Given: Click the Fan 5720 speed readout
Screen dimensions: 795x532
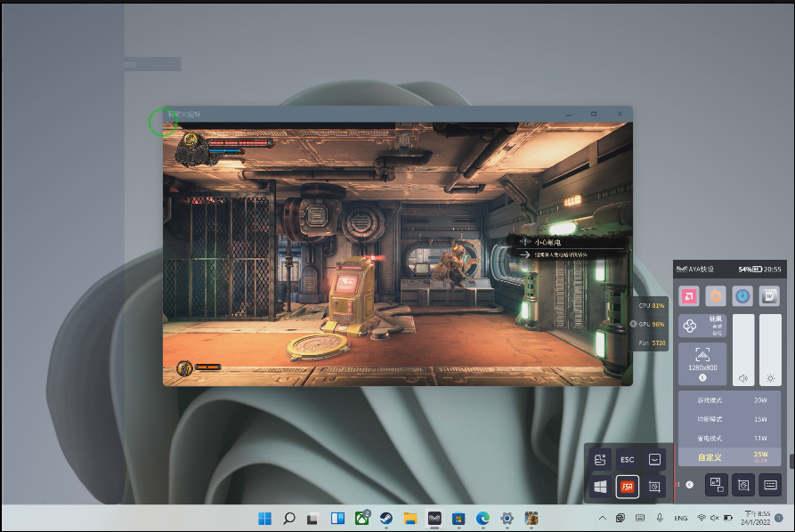Looking at the screenshot, I should pyautogui.click(x=652, y=343).
